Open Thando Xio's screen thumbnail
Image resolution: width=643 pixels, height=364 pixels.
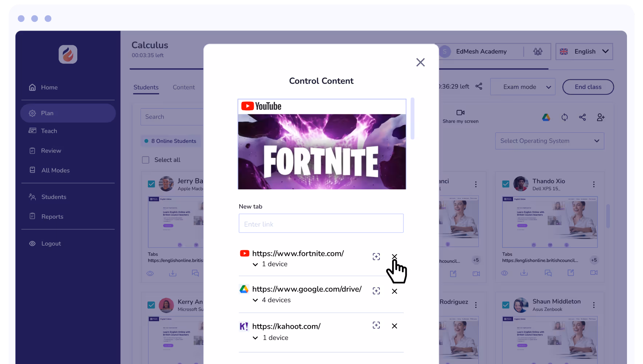click(550, 222)
